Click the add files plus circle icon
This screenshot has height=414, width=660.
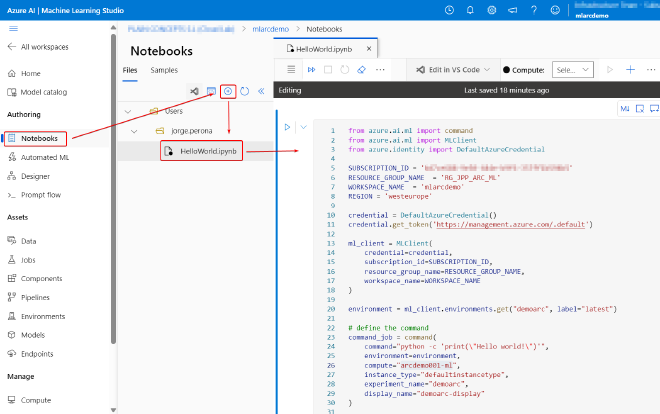228,91
